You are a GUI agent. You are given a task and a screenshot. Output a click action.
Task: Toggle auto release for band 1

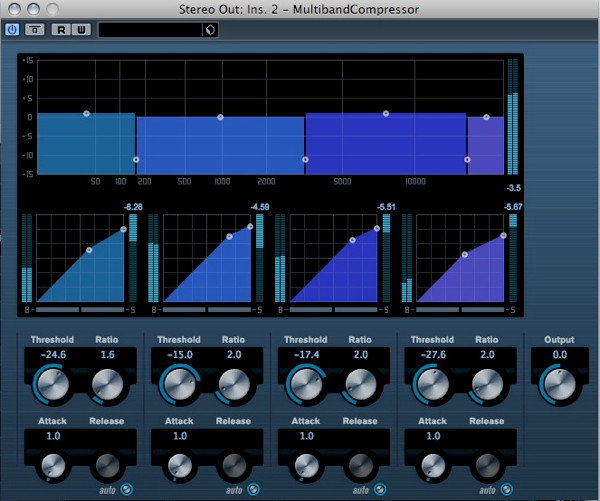(128, 490)
